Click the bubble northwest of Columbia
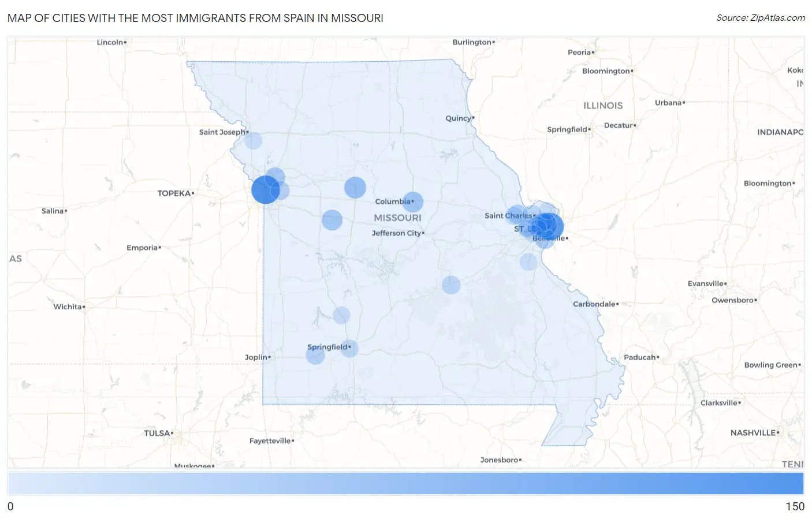Viewport: 812px width, 519px height. pos(355,188)
